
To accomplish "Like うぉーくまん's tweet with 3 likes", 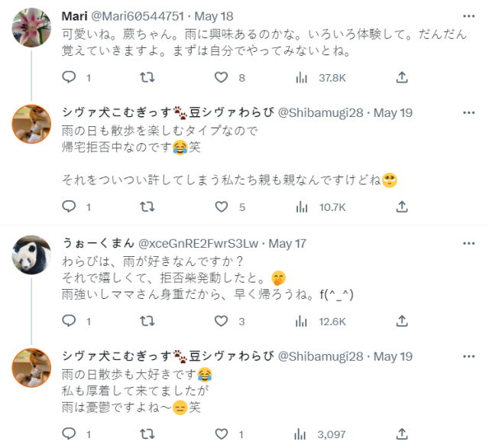I will [222, 321].
